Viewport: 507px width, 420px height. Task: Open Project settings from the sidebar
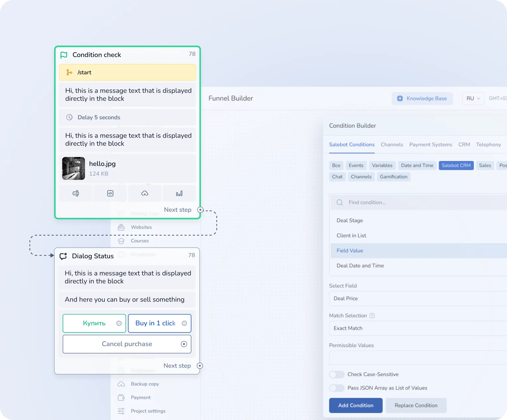[x=148, y=411]
